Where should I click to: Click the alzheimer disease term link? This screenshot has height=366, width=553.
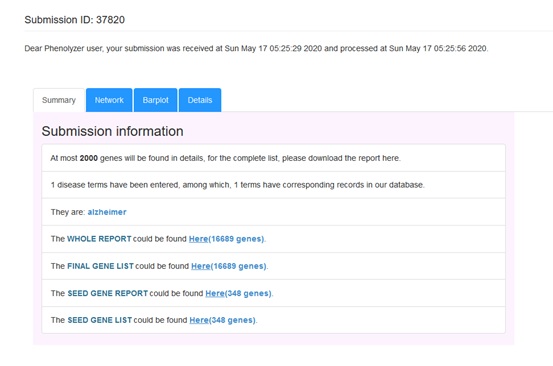point(107,212)
